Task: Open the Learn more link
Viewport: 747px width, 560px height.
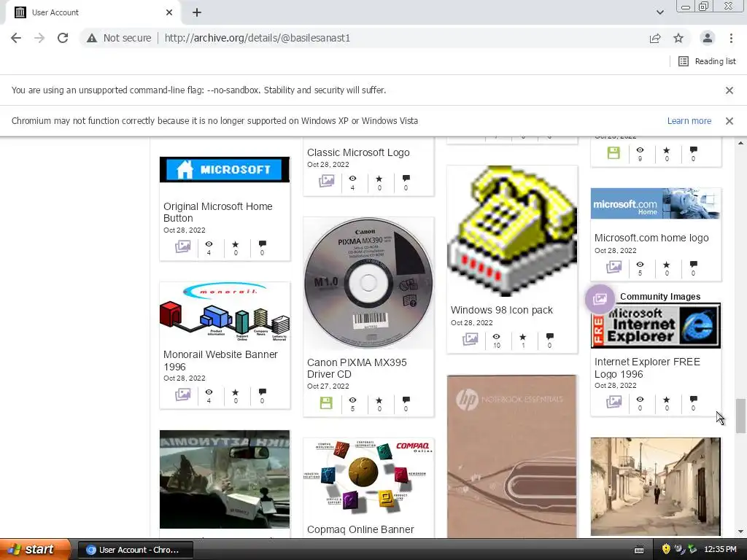Action: pyautogui.click(x=689, y=121)
